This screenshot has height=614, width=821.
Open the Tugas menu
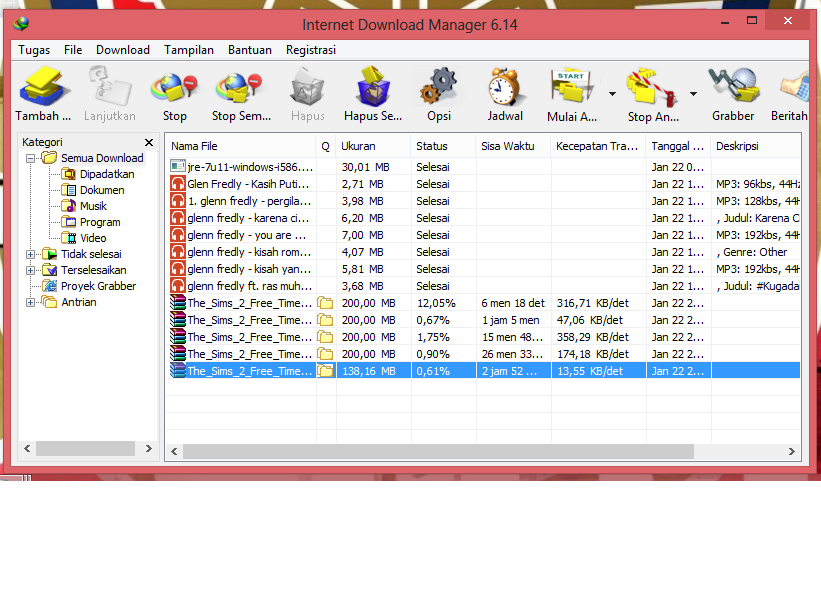click(34, 50)
